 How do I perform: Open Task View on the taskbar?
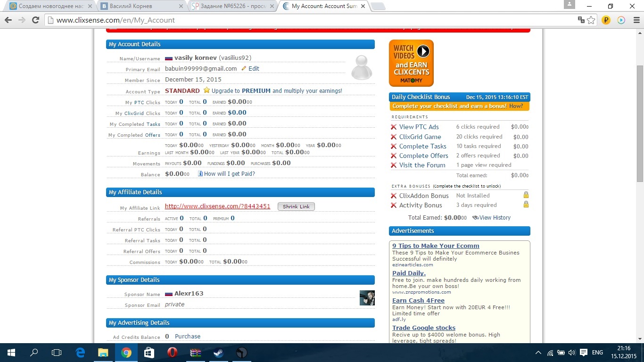coord(57,353)
